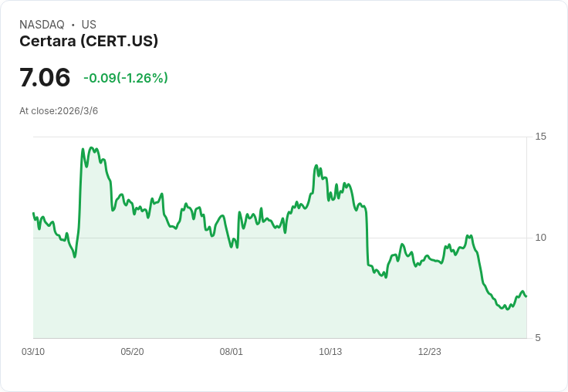
Task: Click the rightmost end of the price line
Action: (526, 296)
